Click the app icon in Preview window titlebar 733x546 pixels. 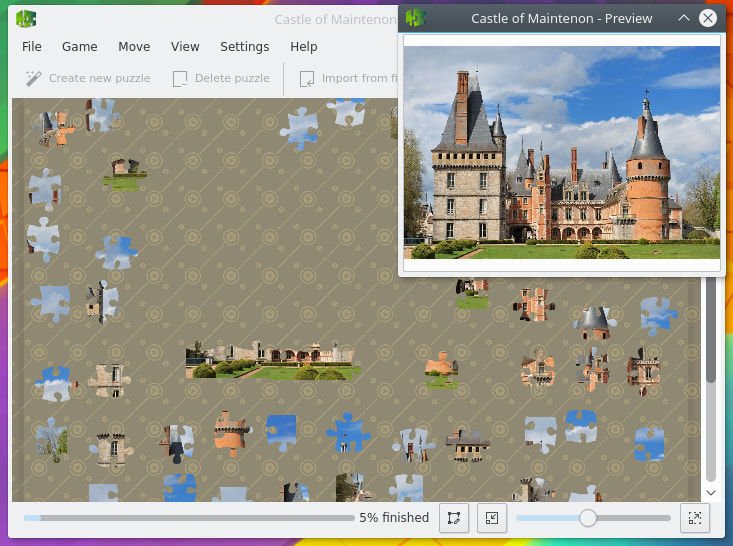point(416,18)
